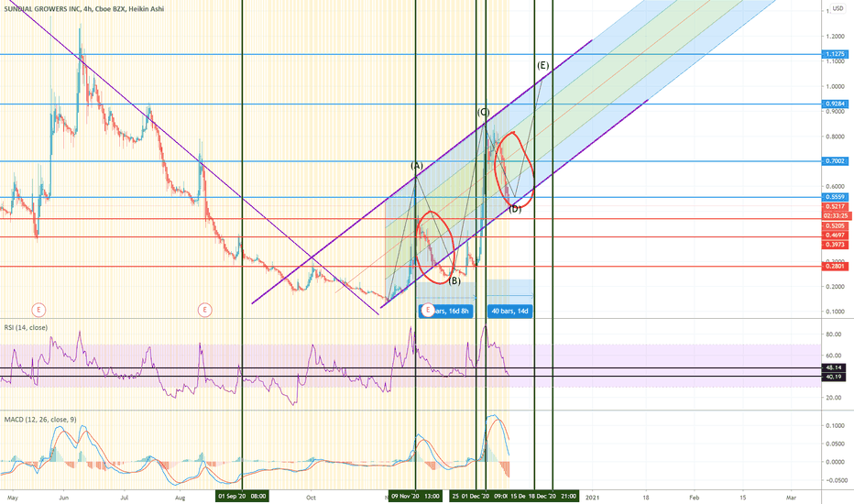This screenshot has height=504, width=854.
Task: Select the (C) wave label
Action: click(x=483, y=112)
